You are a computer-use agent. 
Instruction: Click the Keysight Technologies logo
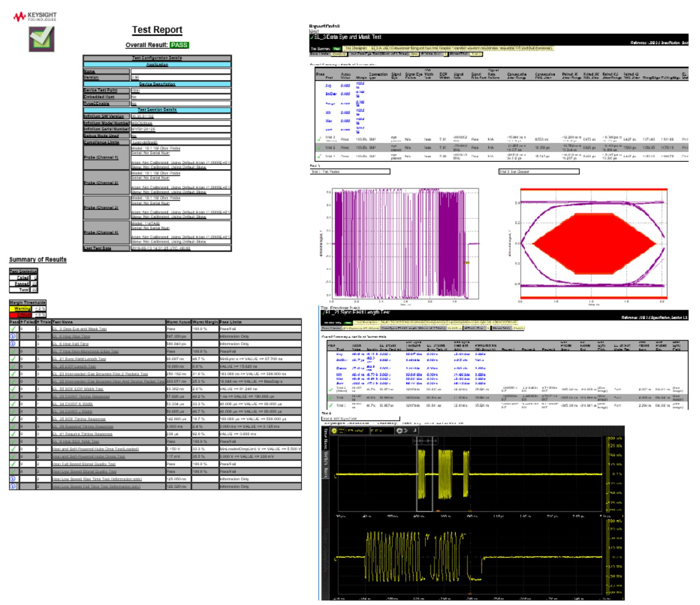[35, 16]
